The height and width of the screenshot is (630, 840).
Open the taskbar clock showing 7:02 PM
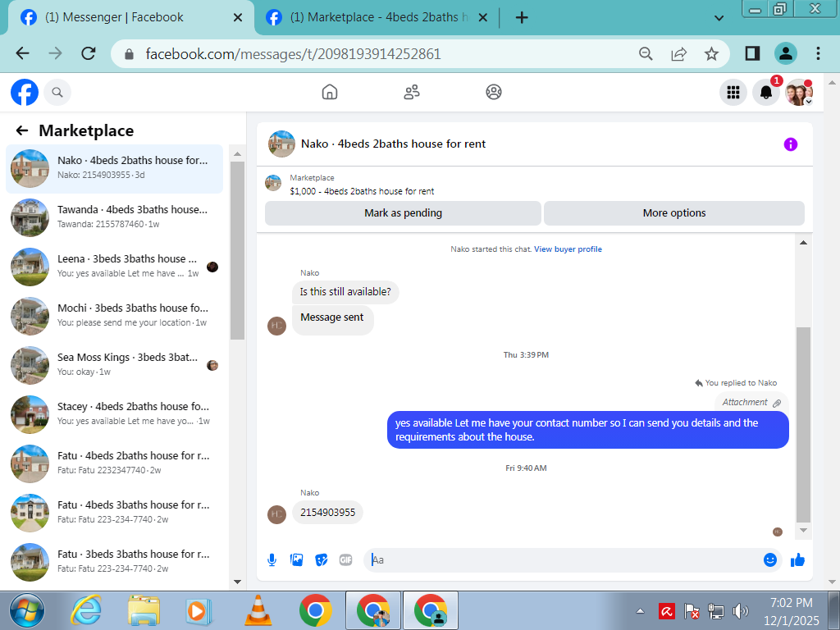coord(792,611)
